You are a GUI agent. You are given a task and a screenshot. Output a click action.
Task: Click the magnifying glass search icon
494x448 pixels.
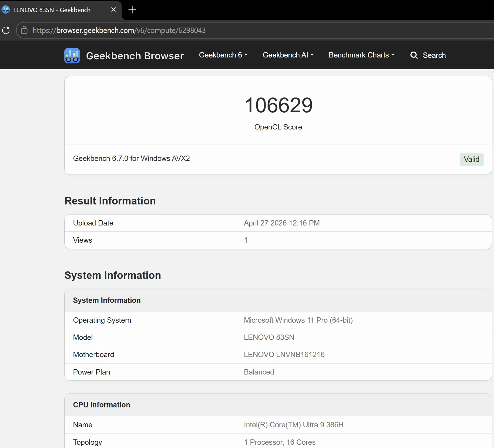(x=414, y=55)
